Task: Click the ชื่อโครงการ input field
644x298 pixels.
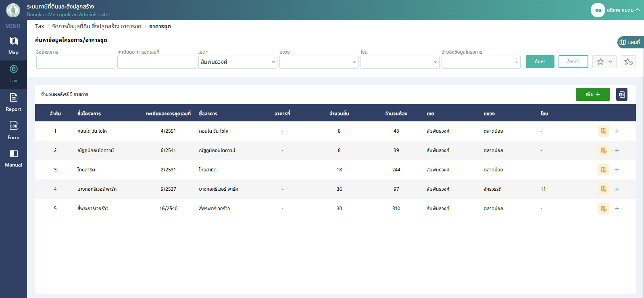Action: (x=76, y=62)
